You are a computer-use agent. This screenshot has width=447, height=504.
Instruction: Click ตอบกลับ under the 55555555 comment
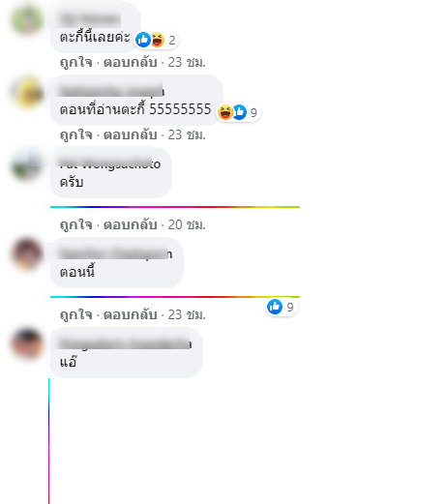(x=131, y=134)
